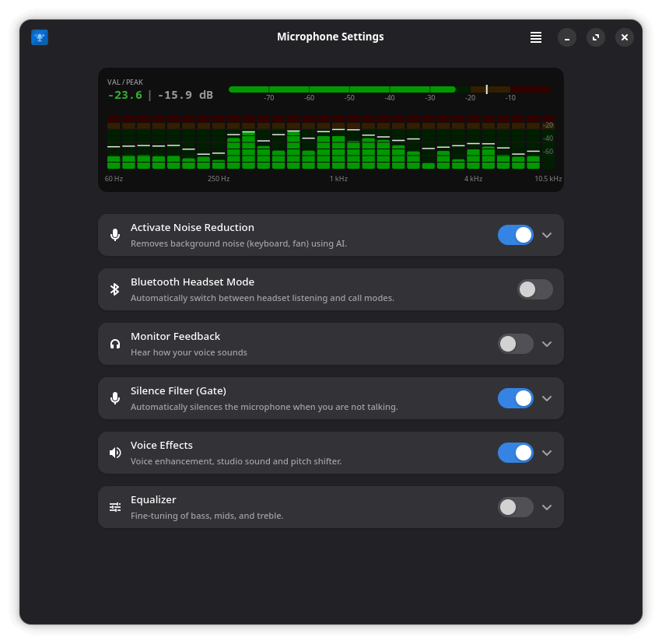Click the Monitor Feedback row title
The image size is (662, 644).
pos(175,336)
